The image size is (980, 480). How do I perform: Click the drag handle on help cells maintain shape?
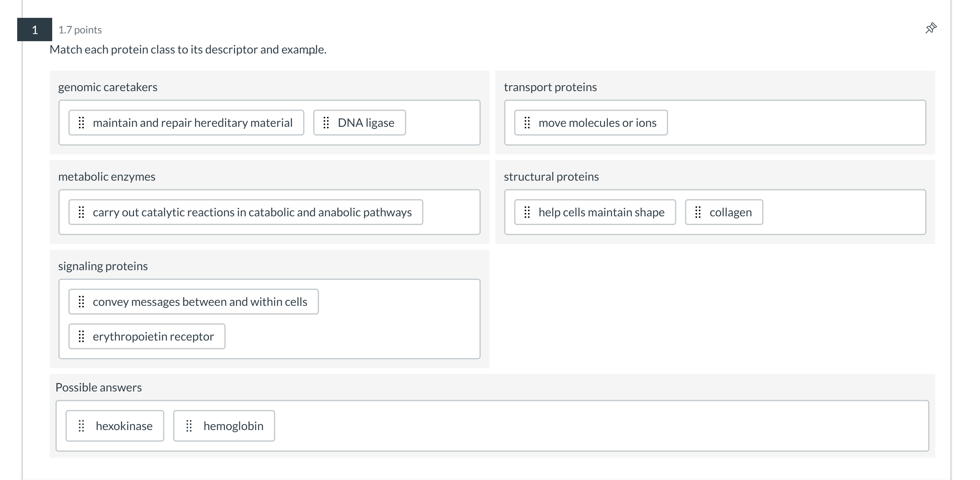[526, 212]
